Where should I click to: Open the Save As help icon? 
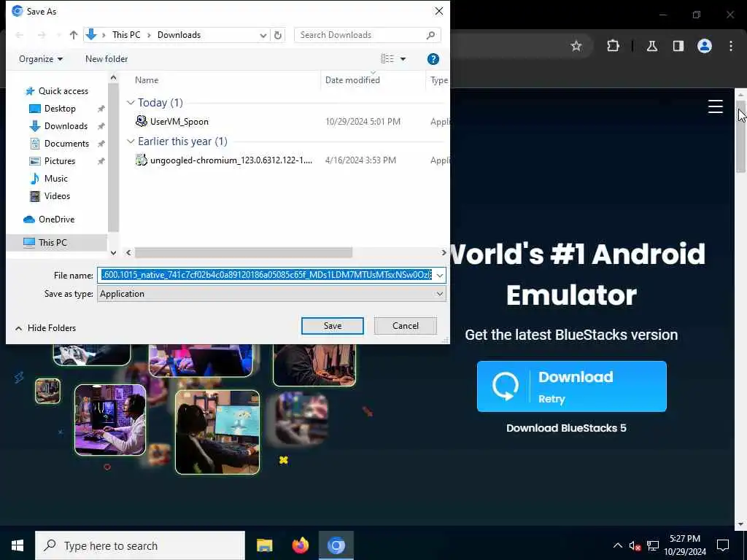433,59
